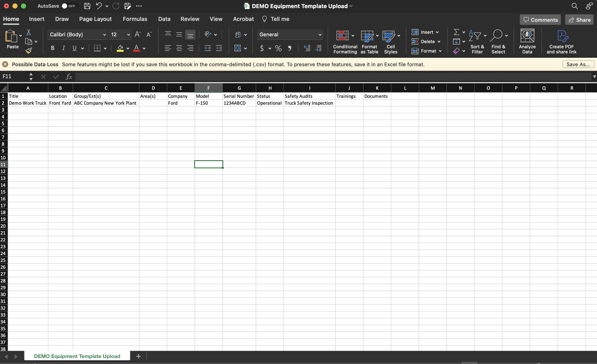The height and width of the screenshot is (364, 597).
Task: Toggle middle align for cell text
Action: point(179,34)
